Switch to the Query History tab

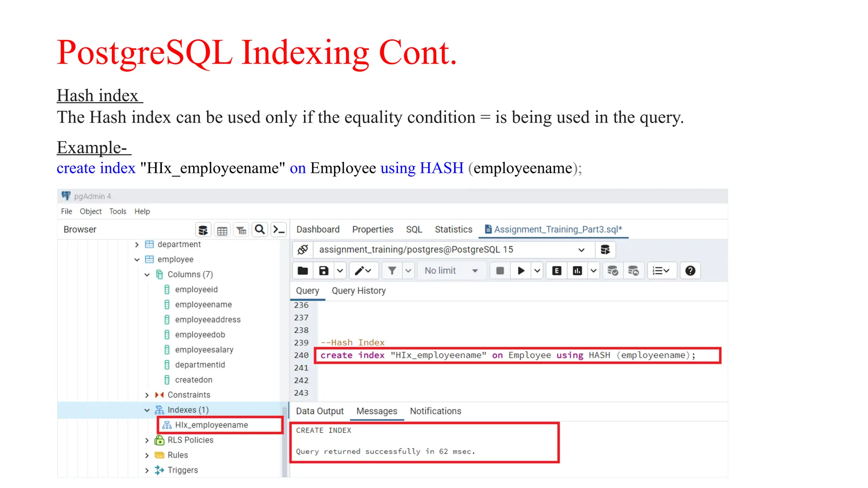point(359,291)
